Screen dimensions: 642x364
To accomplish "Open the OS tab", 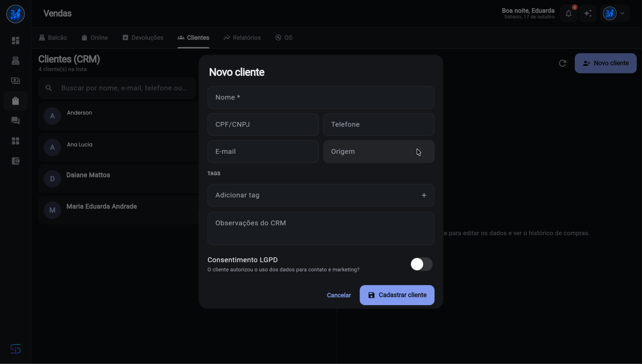I will coord(284,38).
